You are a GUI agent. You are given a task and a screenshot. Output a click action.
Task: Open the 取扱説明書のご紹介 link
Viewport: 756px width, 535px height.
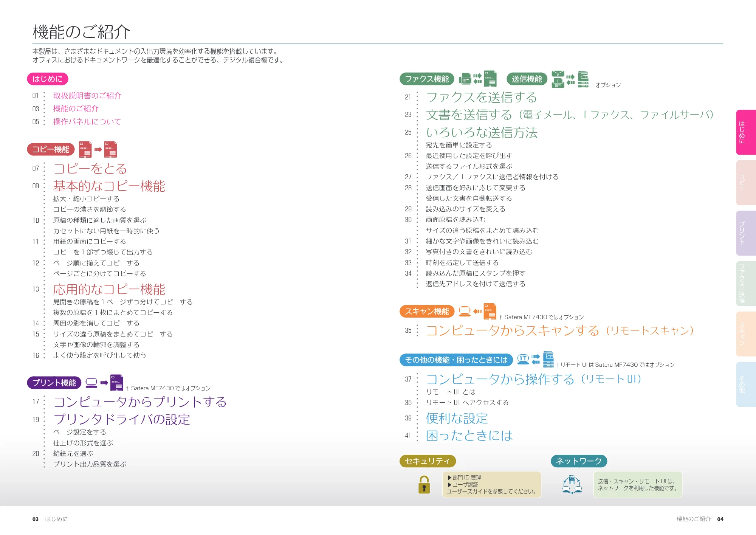[87, 96]
